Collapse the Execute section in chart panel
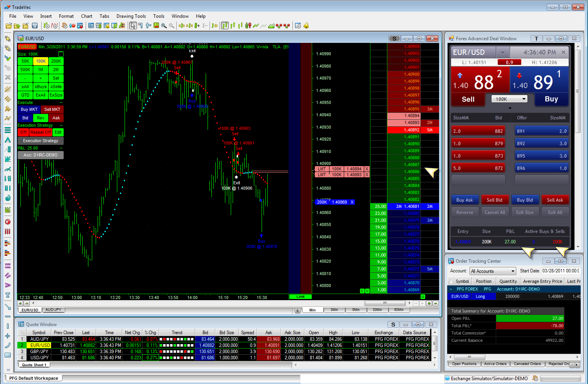 point(61,103)
